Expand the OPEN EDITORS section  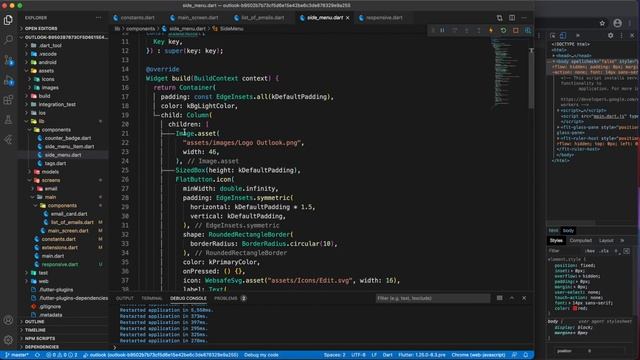point(41,29)
